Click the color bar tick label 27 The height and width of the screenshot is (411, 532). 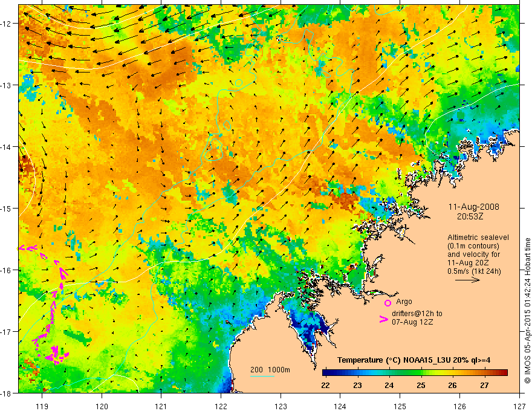484,385
